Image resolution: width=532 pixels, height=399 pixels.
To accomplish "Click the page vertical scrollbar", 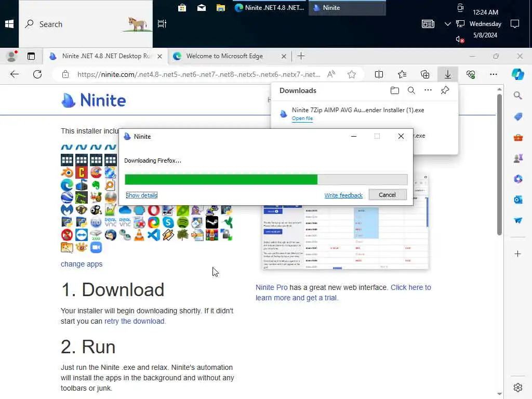I will coord(499,165).
